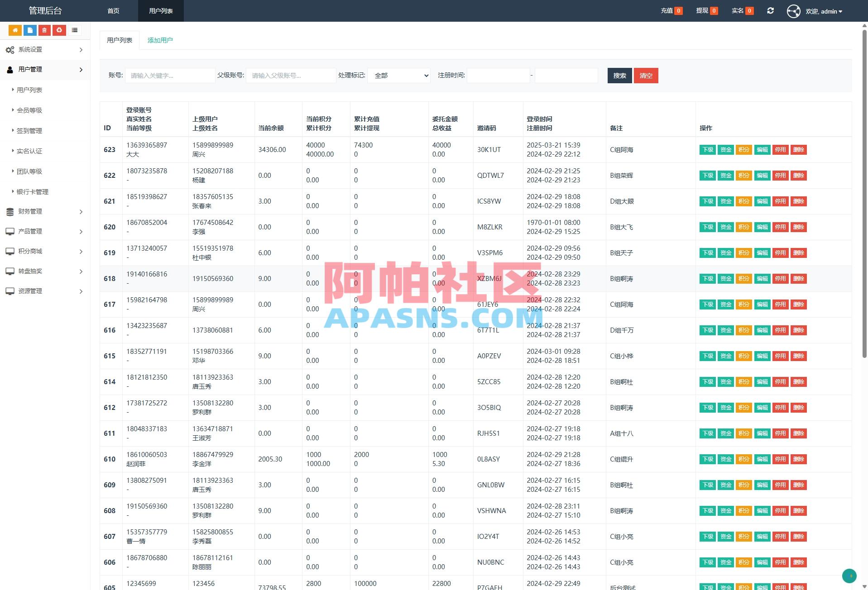Screen dimensions: 868x590
Task: Switch to the 添加用户 tab
Action: coord(160,40)
